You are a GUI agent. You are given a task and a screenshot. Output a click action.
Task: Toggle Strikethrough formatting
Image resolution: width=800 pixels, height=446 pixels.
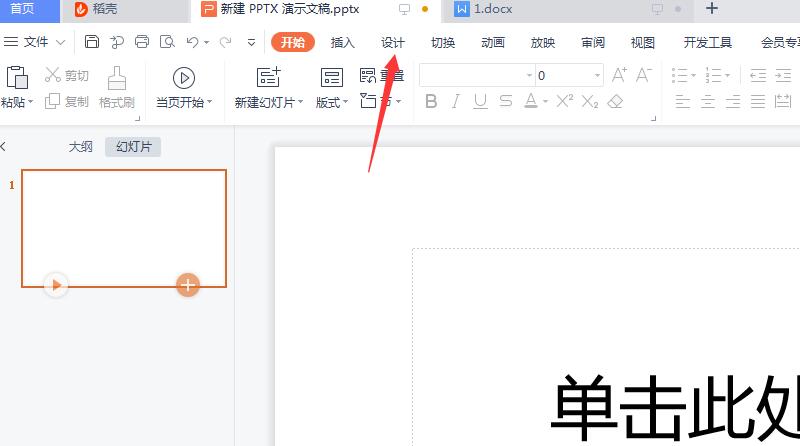506,101
